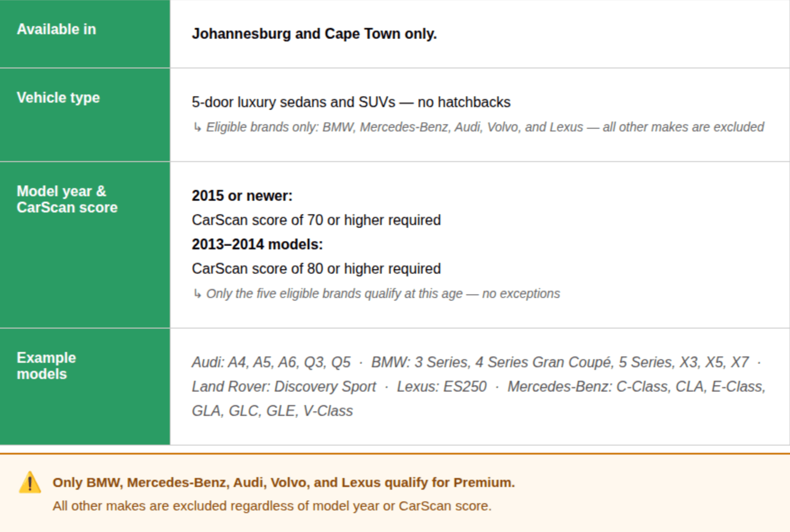Click the arrow icon before Eligible brands note

[x=197, y=127]
